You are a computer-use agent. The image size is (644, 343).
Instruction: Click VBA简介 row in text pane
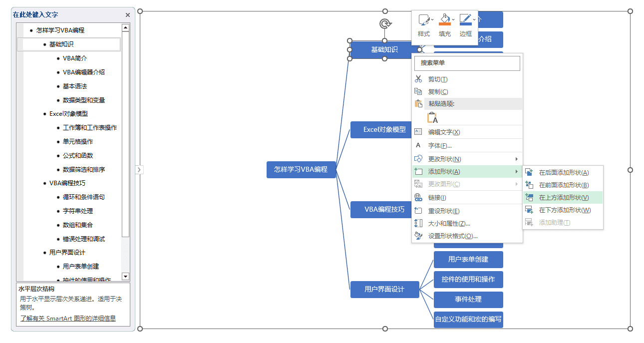coord(75,58)
